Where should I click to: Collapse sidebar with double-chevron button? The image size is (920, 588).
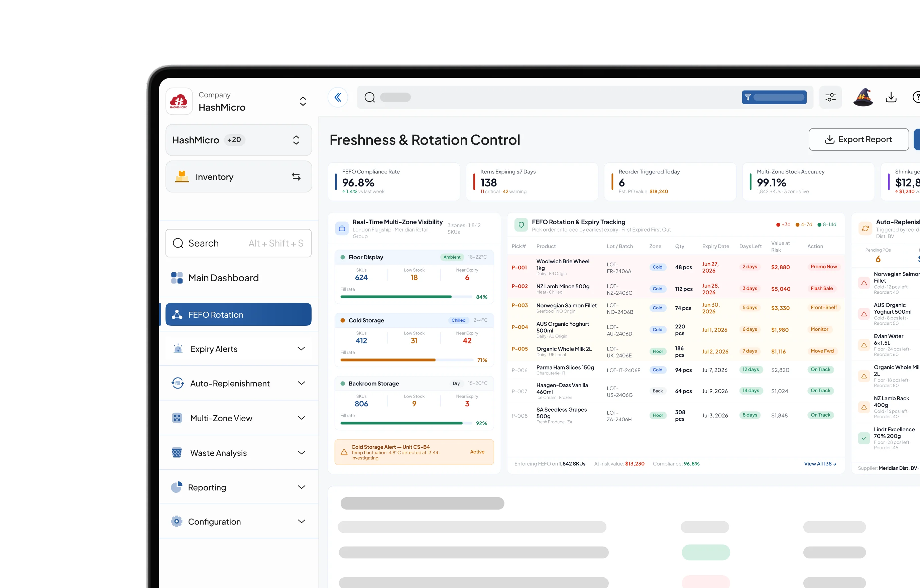(x=338, y=97)
